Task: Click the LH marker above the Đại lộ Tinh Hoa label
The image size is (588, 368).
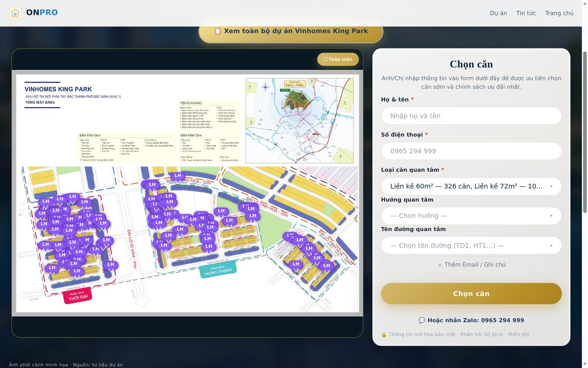Action: point(178,177)
